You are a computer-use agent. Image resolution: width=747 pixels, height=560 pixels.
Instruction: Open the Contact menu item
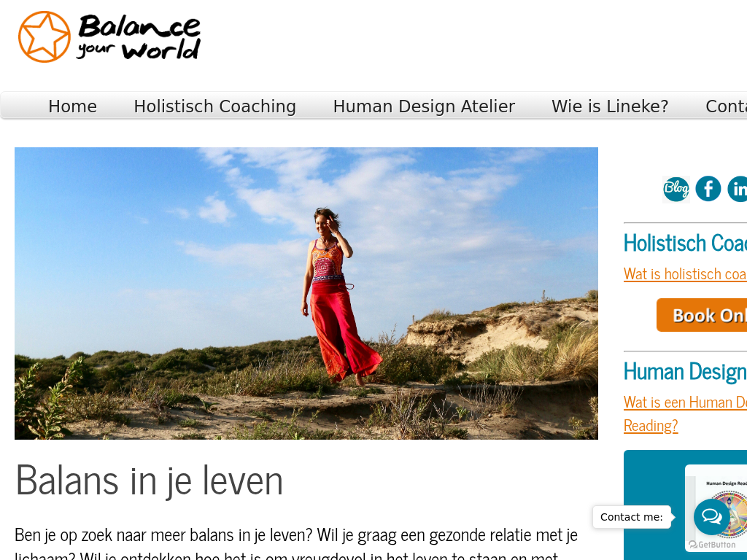coord(726,106)
